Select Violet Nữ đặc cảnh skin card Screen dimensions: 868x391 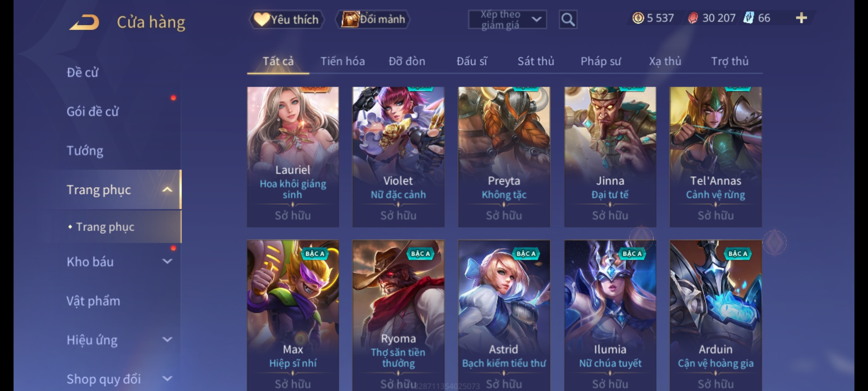tap(398, 157)
